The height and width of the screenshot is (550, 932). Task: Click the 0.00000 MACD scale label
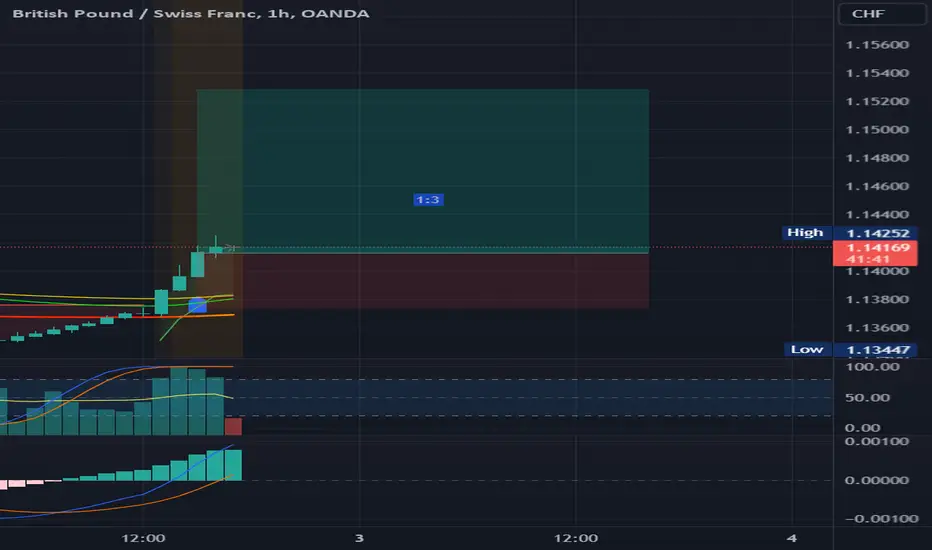pos(877,480)
